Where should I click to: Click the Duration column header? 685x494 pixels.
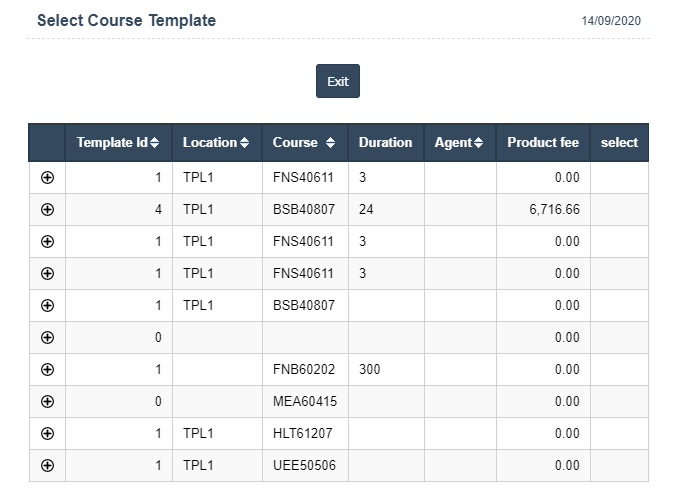(385, 142)
